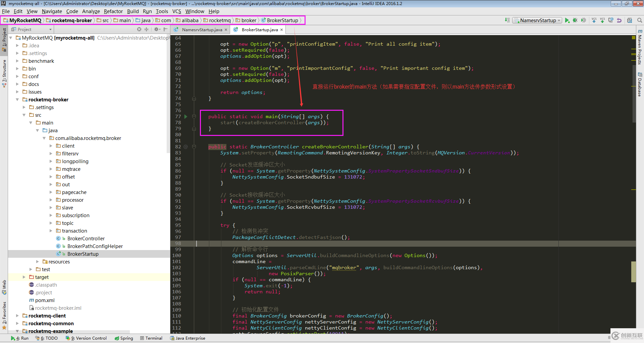The height and width of the screenshot is (343, 644).
Task: Toggle the Favorites tool window
Action: (4, 315)
